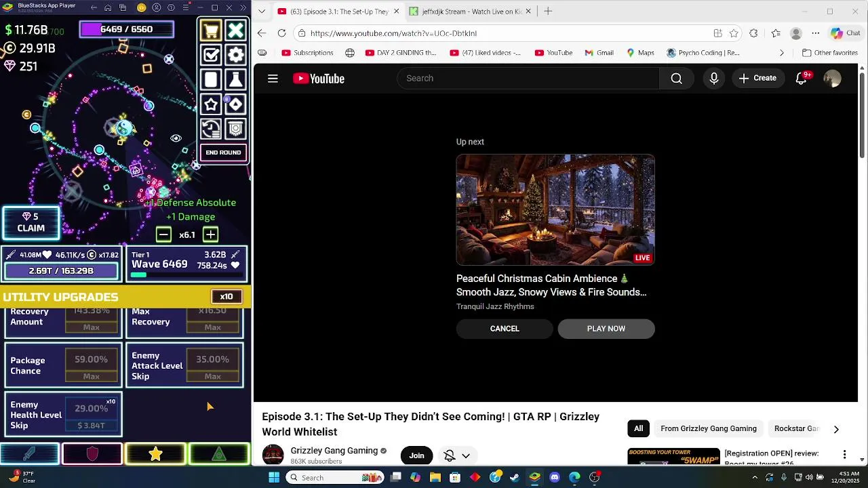Click the END ROUND button
The image size is (868, 488).
(223, 152)
